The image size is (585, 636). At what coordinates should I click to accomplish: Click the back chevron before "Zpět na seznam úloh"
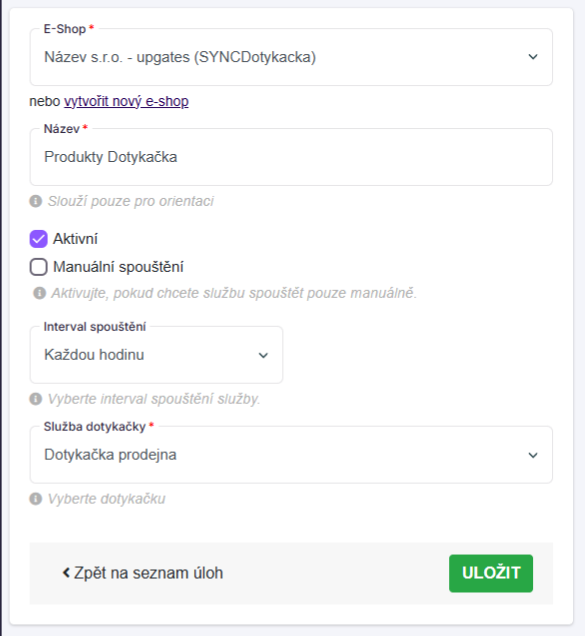coord(66,573)
